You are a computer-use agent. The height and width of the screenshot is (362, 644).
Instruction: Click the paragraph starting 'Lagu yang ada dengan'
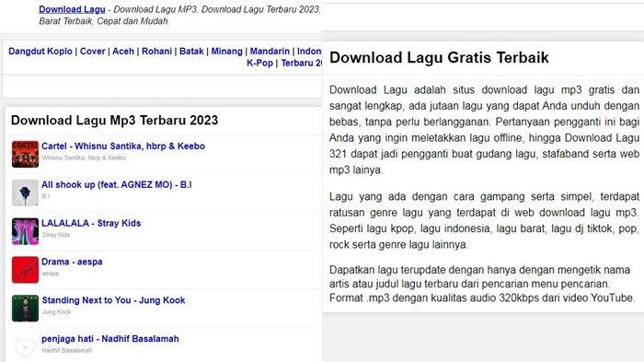click(x=484, y=220)
